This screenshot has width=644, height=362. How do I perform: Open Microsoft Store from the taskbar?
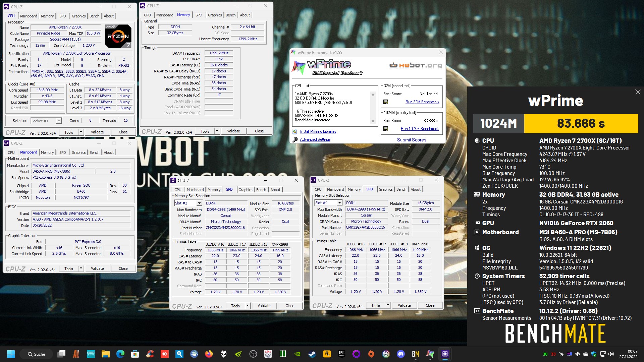coord(135,354)
